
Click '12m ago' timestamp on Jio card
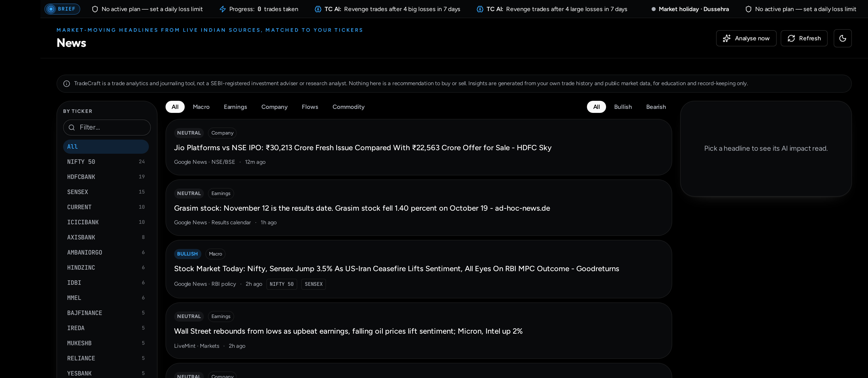pyautogui.click(x=255, y=162)
